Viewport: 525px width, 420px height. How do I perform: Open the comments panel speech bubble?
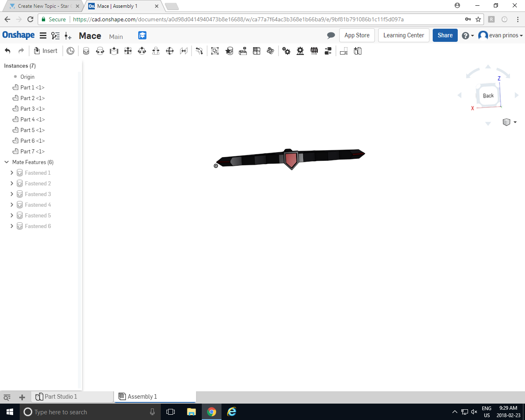pyautogui.click(x=331, y=35)
